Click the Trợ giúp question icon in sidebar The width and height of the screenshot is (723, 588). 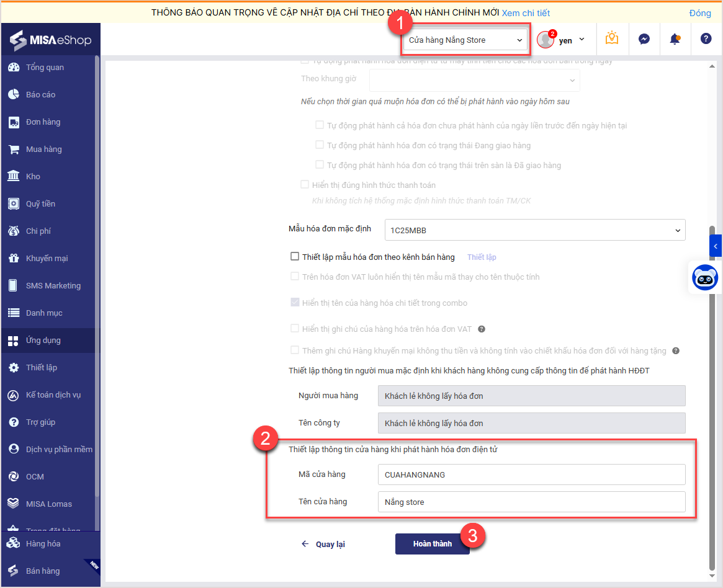pos(14,422)
